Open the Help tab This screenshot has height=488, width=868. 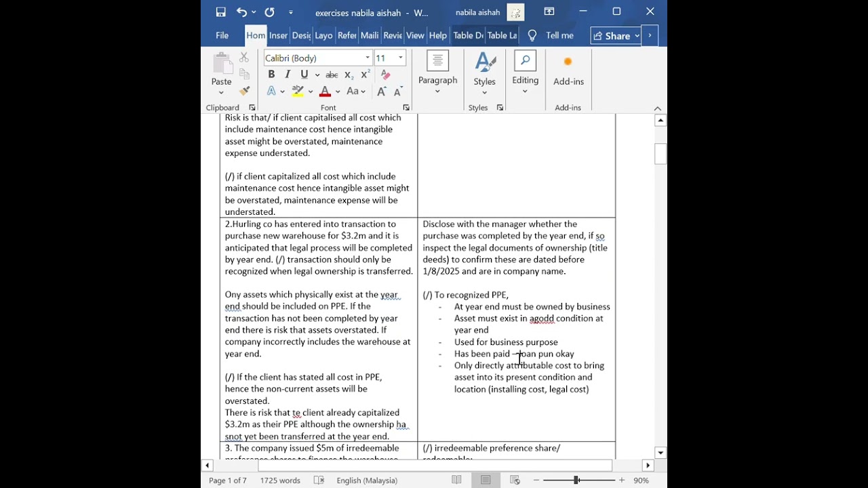[x=438, y=35]
